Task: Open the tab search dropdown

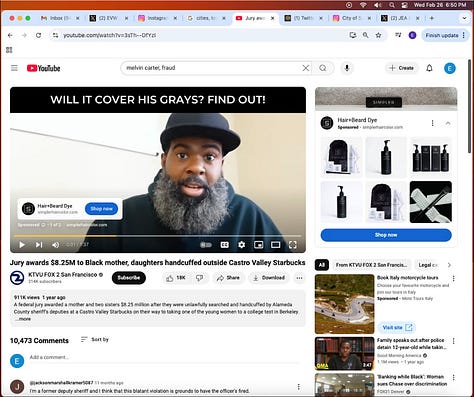Action: pyautogui.click(x=464, y=18)
